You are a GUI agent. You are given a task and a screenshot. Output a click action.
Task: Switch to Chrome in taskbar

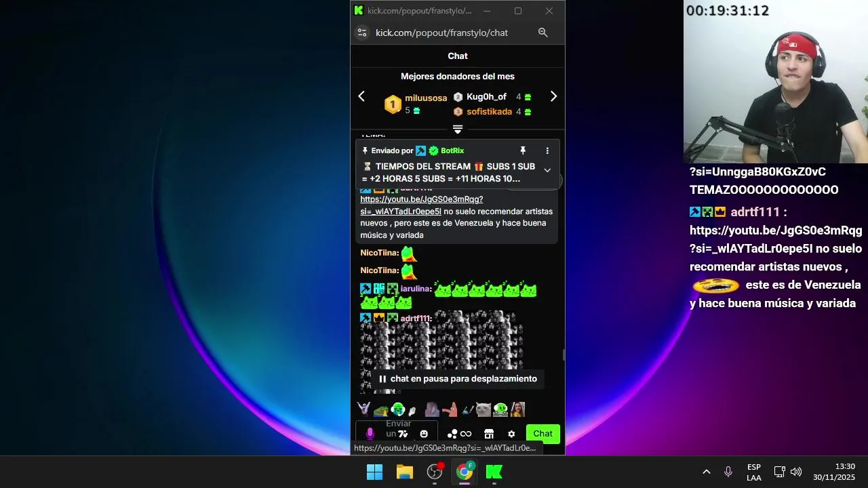tap(465, 472)
